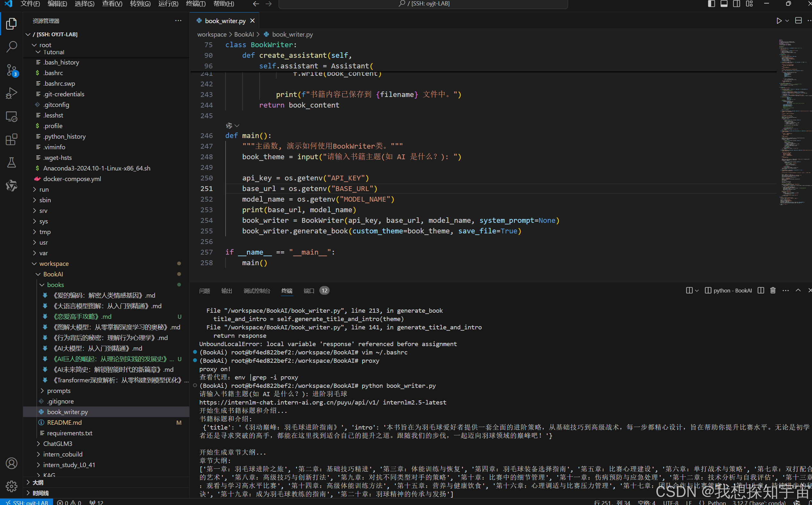
Task: Open the Extensions view
Action: (11, 139)
